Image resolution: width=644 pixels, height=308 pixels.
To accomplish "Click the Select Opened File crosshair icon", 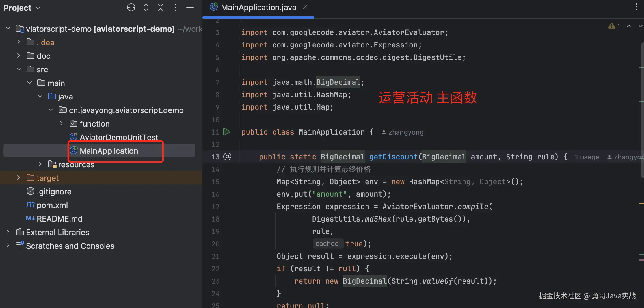I will click(x=131, y=8).
